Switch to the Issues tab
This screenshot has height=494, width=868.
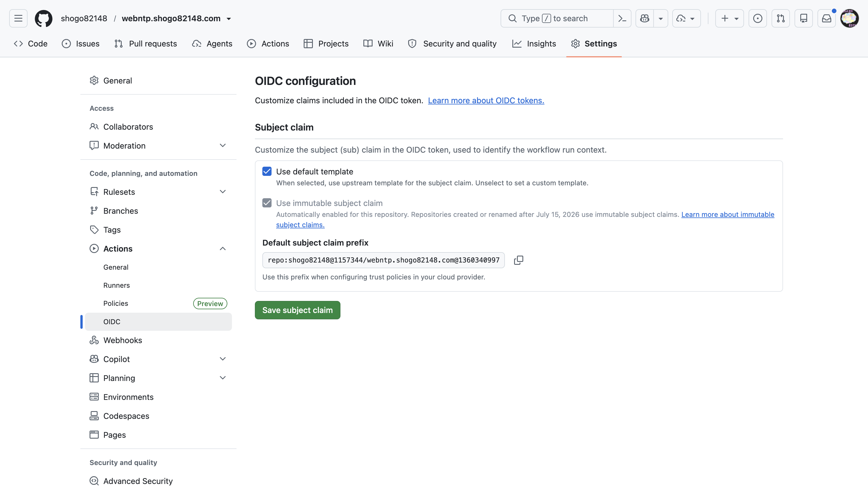click(80, 44)
